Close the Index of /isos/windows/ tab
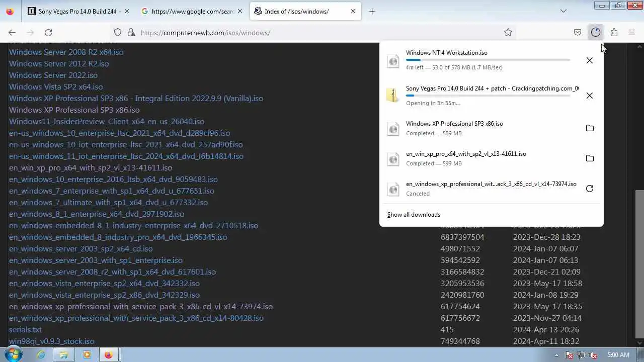 tap(353, 11)
